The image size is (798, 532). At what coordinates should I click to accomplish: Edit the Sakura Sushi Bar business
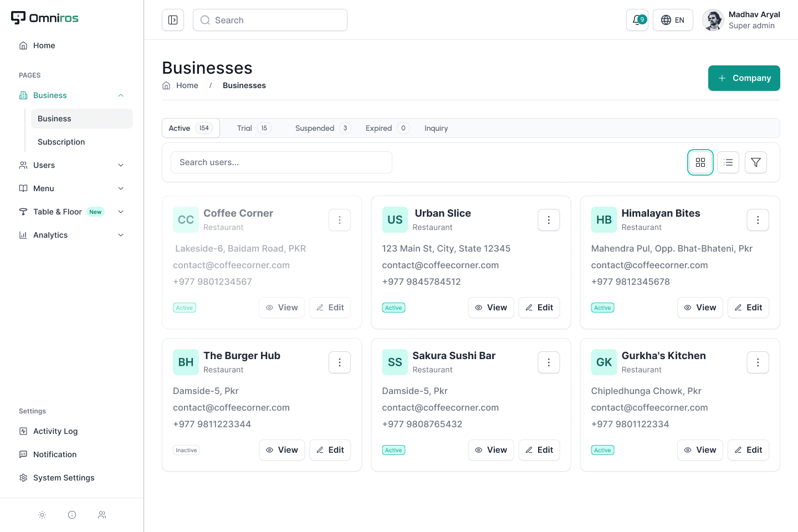pos(539,450)
